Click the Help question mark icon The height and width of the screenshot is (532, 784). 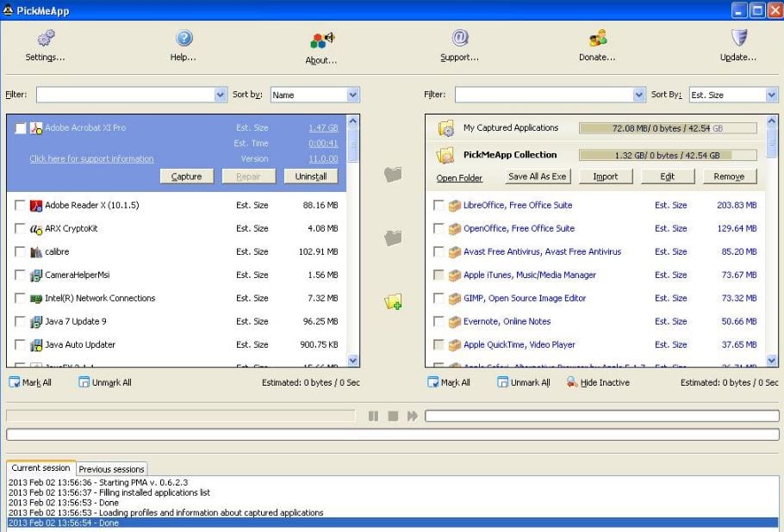(184, 39)
